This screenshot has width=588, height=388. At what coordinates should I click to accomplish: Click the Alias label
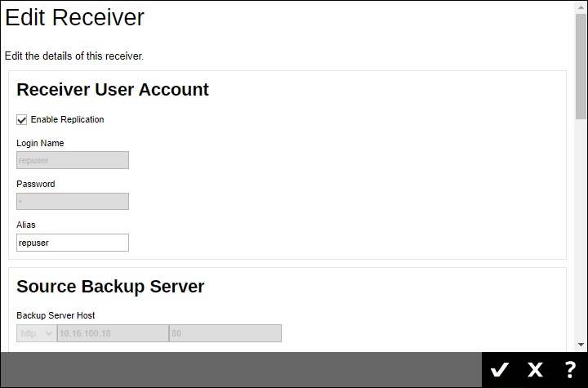coord(26,225)
